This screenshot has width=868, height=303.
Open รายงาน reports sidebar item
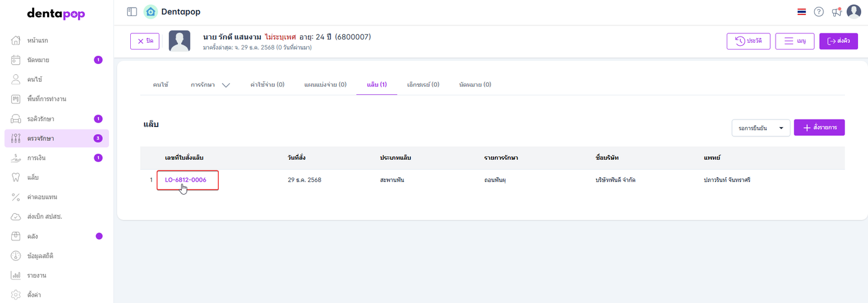coord(56,275)
